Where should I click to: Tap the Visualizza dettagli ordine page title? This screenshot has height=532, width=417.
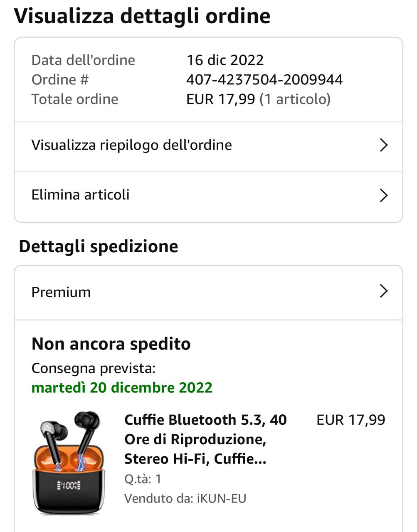pyautogui.click(x=142, y=16)
